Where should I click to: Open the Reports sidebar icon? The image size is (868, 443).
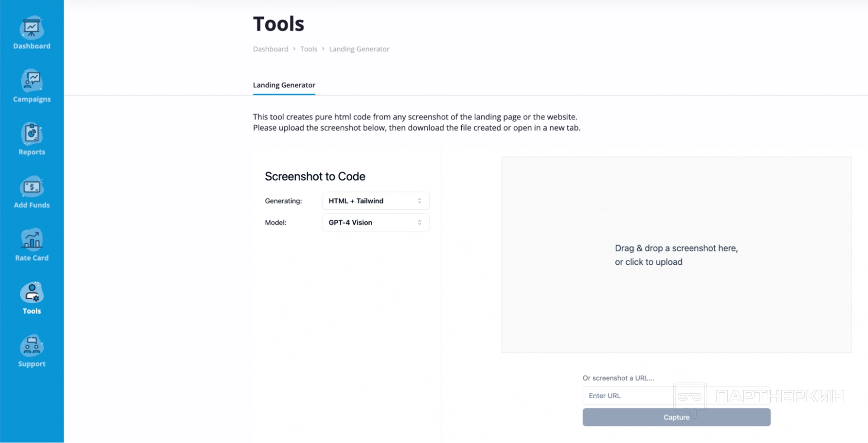point(32,134)
